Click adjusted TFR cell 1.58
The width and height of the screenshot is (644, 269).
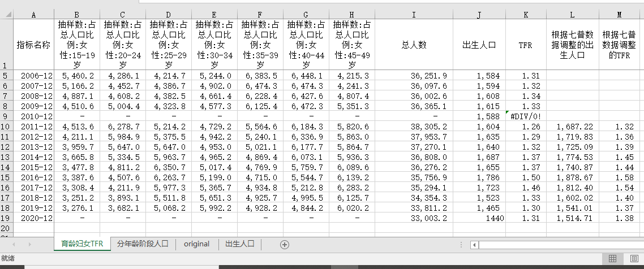point(619,177)
